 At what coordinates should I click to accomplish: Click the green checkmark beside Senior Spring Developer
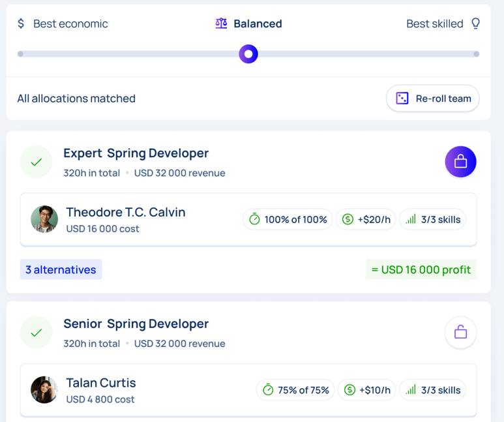(x=37, y=333)
